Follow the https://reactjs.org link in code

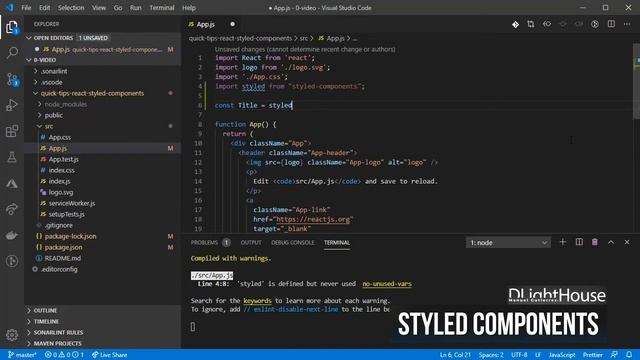click(313, 220)
